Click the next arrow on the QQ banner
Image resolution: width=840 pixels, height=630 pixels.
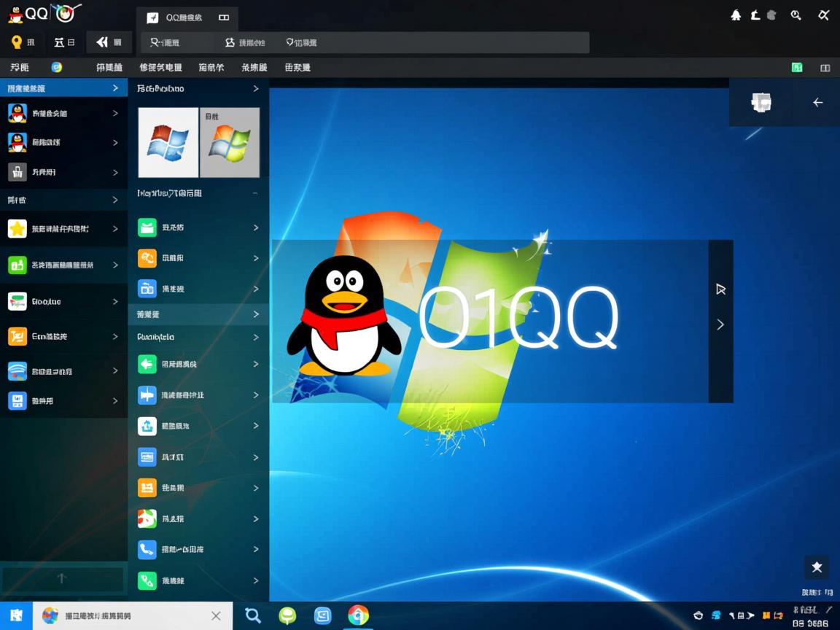(x=720, y=324)
